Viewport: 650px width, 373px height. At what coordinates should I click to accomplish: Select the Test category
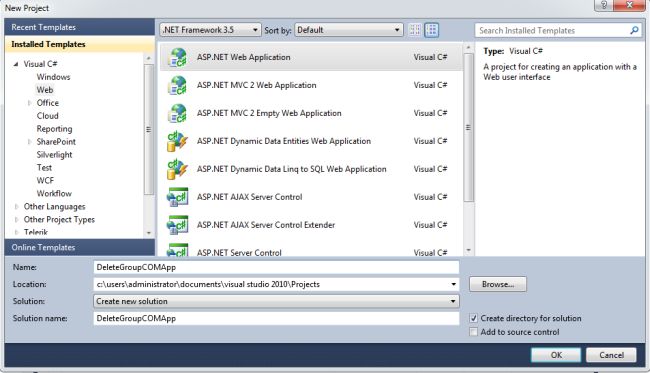click(x=44, y=168)
